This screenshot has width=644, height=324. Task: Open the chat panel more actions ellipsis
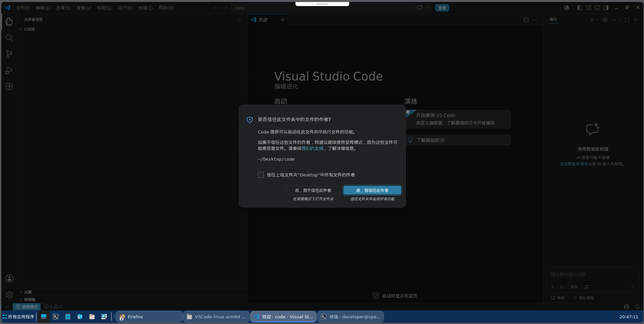coord(614,20)
